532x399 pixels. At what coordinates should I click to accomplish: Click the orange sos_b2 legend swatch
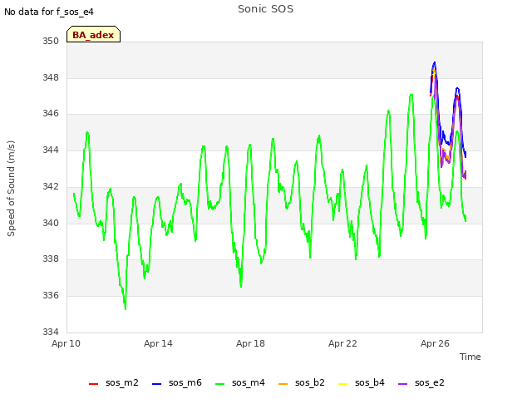click(x=283, y=384)
